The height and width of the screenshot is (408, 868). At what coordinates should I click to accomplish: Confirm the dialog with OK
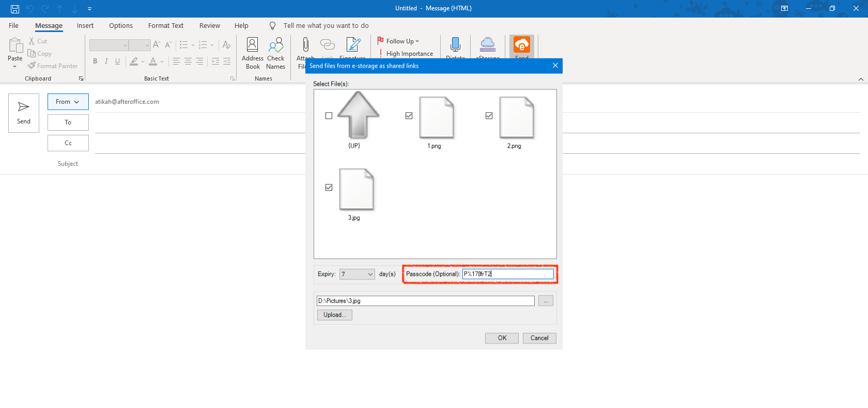coord(502,338)
